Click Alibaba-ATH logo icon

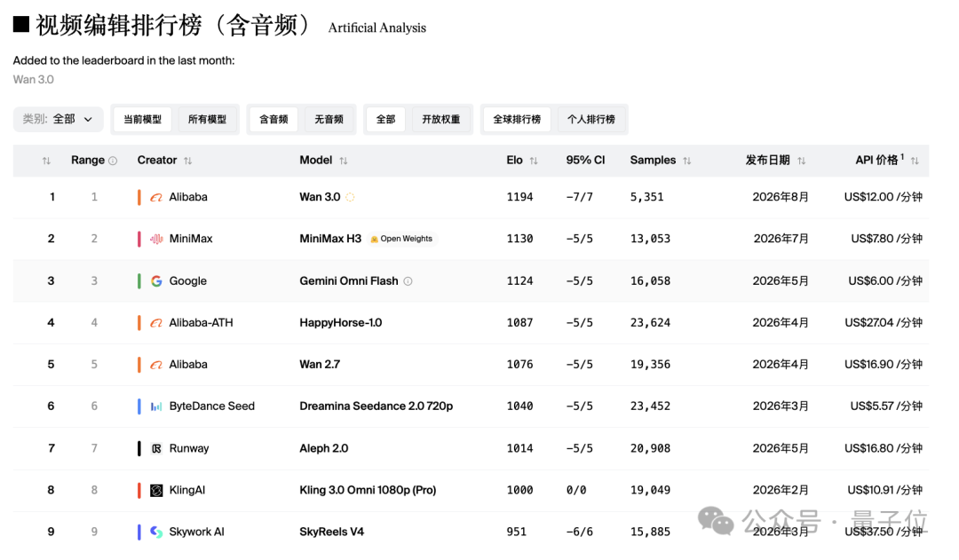[156, 323]
